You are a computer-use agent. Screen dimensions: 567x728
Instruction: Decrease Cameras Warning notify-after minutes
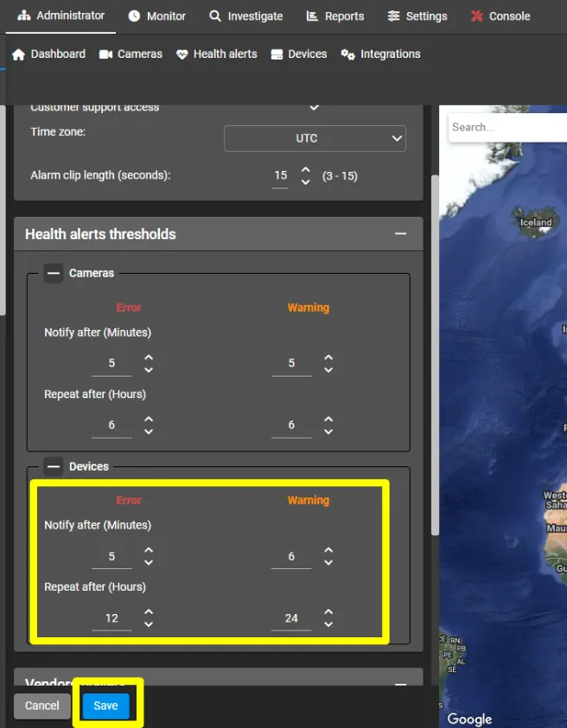point(328,370)
